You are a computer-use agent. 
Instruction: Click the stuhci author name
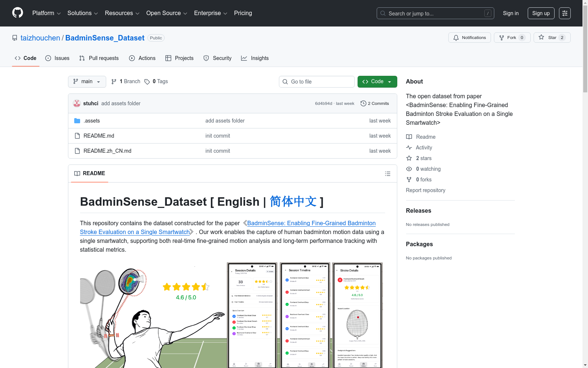(91, 103)
